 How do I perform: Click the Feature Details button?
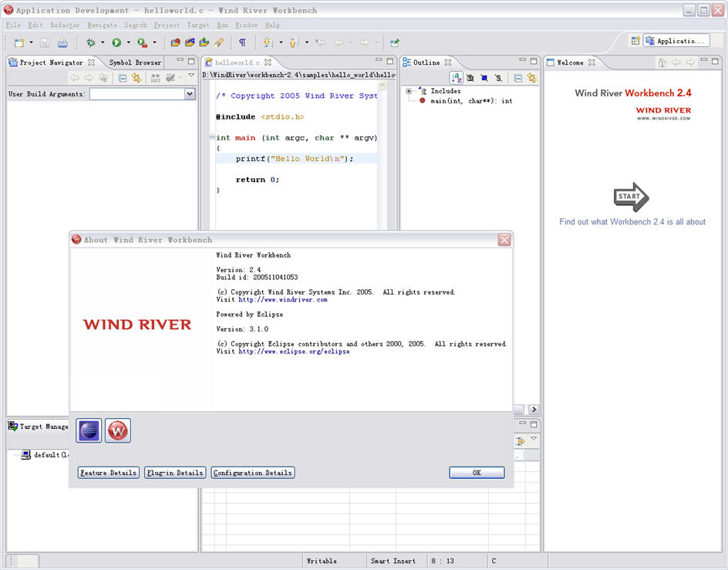click(x=109, y=473)
